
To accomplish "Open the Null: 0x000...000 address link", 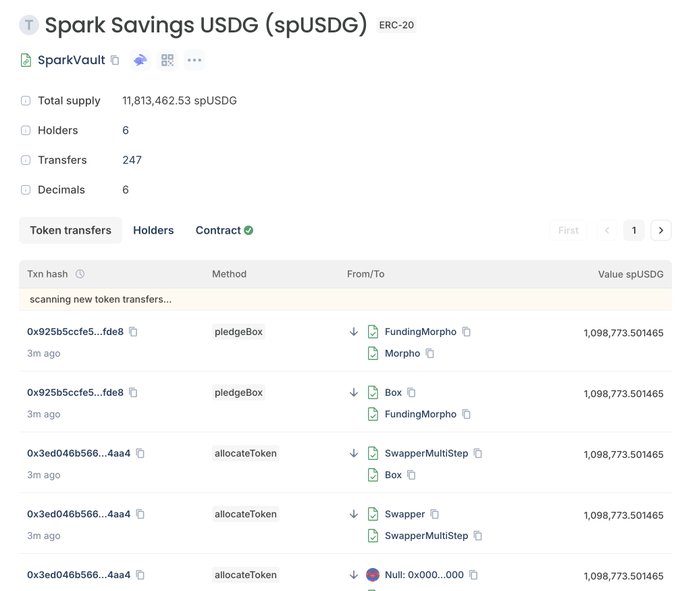I will 424,575.
